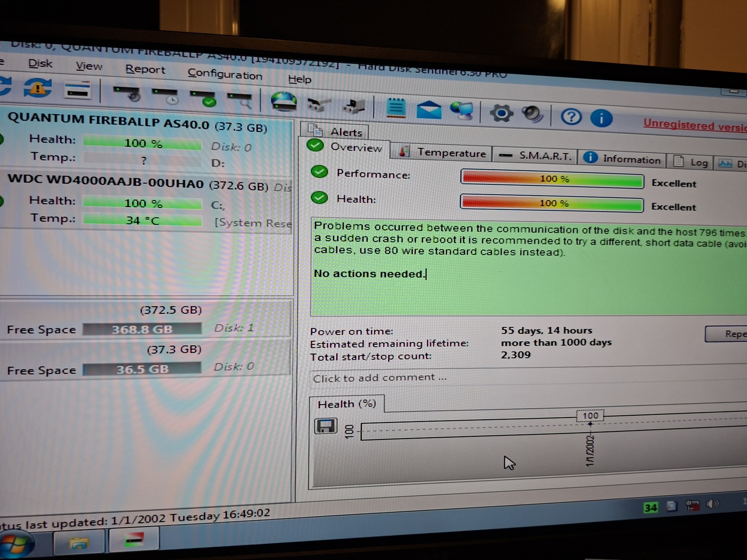Image resolution: width=747 pixels, height=560 pixels.
Task: Click the disk with clock toolbar icon
Action: click(165, 96)
